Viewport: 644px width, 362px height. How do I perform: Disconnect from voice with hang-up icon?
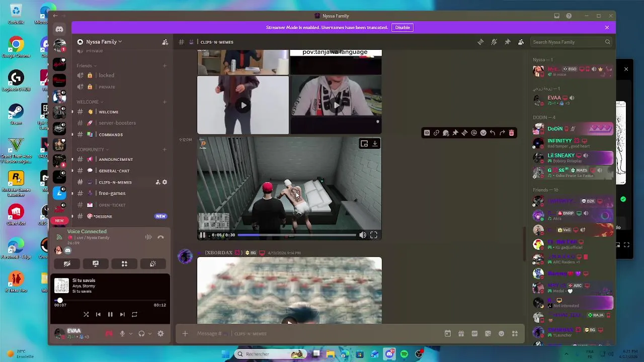pyautogui.click(x=160, y=237)
